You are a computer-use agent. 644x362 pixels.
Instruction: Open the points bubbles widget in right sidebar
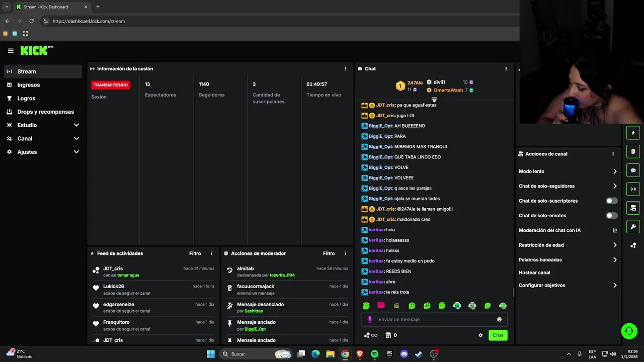coord(633,245)
